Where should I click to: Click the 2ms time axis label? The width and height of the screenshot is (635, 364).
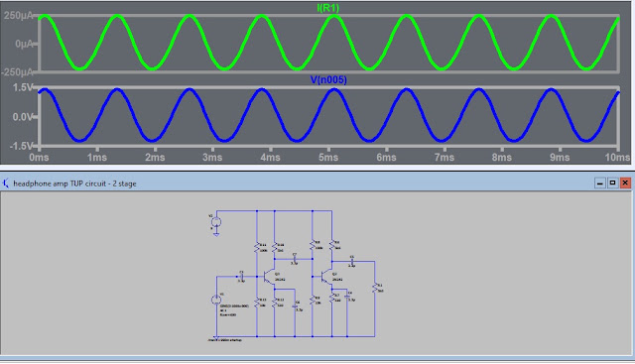point(155,157)
